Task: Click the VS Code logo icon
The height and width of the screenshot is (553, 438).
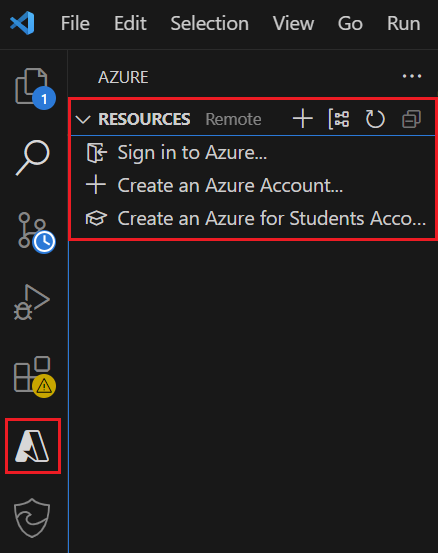Action: click(x=22, y=23)
